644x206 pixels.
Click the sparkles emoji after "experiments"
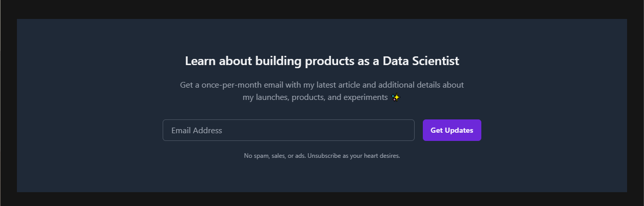395,97
